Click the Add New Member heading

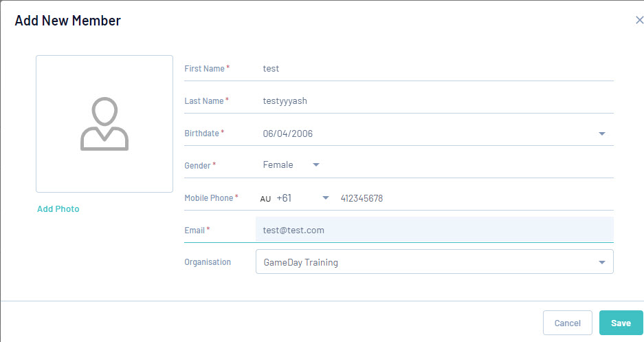click(x=68, y=21)
